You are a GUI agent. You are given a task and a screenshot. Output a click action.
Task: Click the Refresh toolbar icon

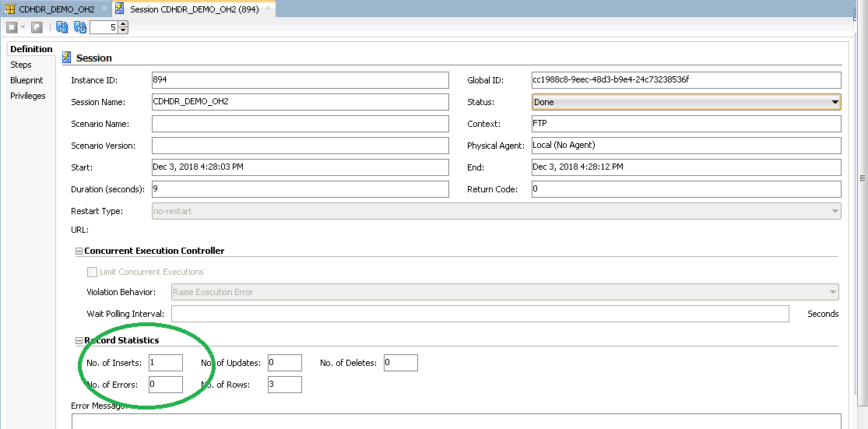(62, 27)
